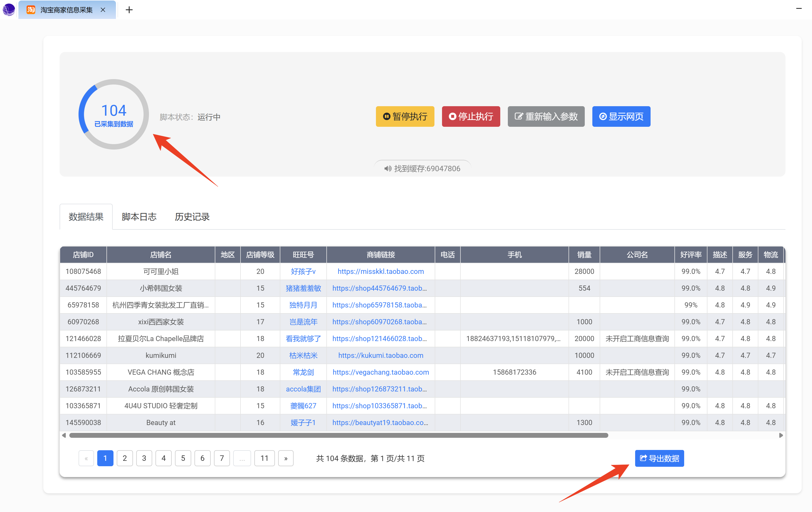The width and height of the screenshot is (812, 512).
Task: Open the shop121466028 shop link
Action: point(379,339)
